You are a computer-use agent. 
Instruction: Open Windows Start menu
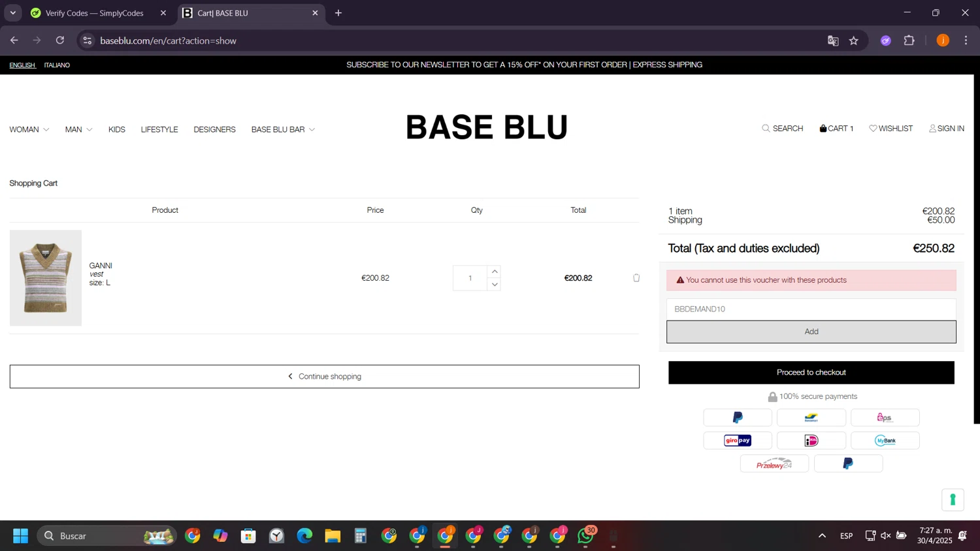(20, 536)
